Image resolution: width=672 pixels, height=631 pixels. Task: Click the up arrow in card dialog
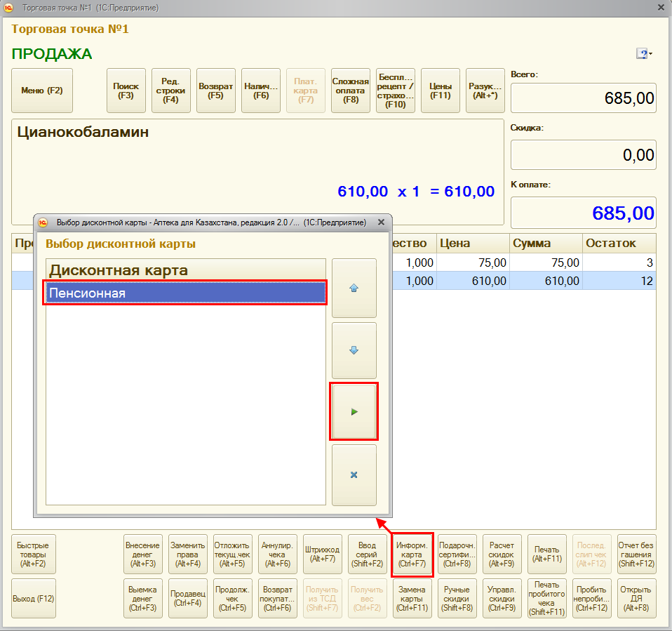point(354,288)
